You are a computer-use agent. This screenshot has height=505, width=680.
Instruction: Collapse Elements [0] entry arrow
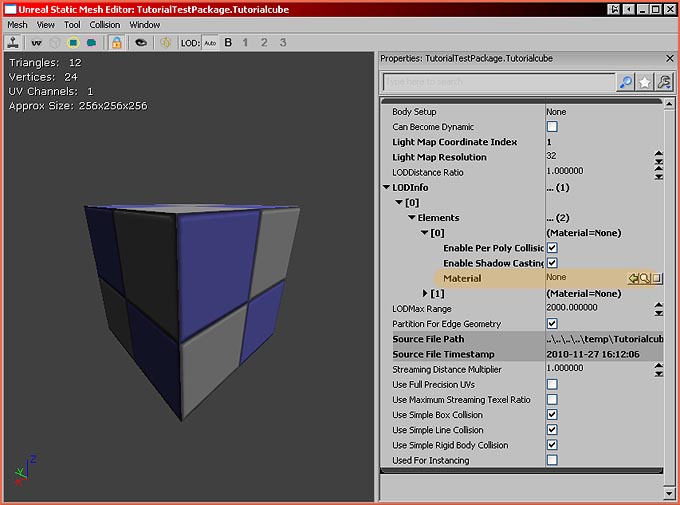point(425,233)
